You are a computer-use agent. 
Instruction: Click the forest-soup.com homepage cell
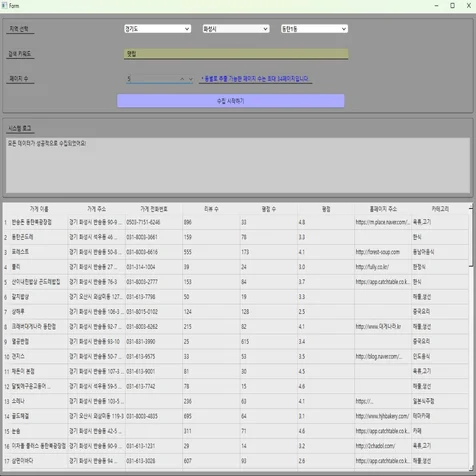(383, 252)
